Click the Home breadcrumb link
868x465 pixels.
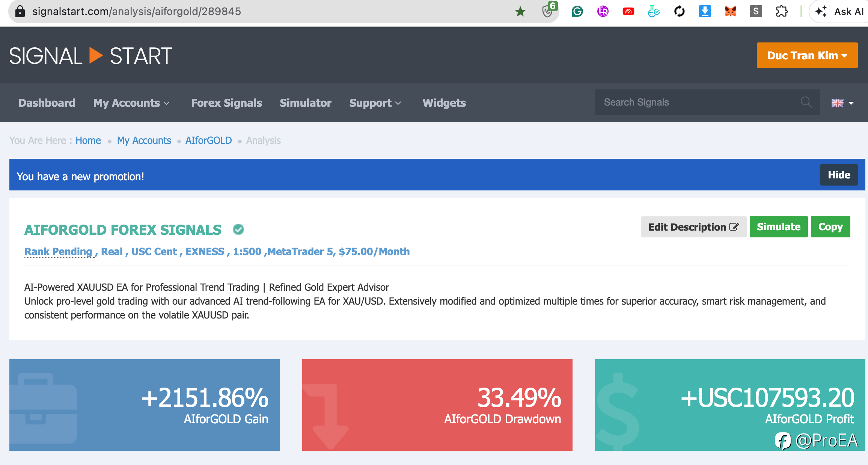[88, 140]
